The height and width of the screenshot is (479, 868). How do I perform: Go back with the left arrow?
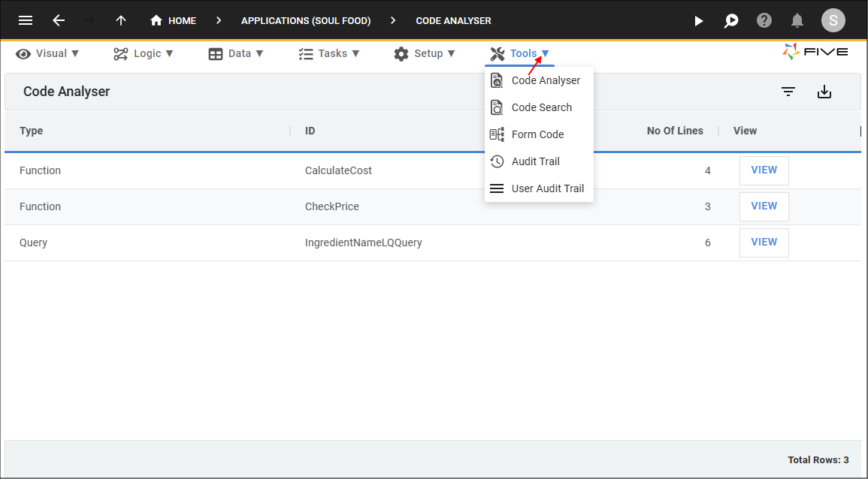point(59,20)
